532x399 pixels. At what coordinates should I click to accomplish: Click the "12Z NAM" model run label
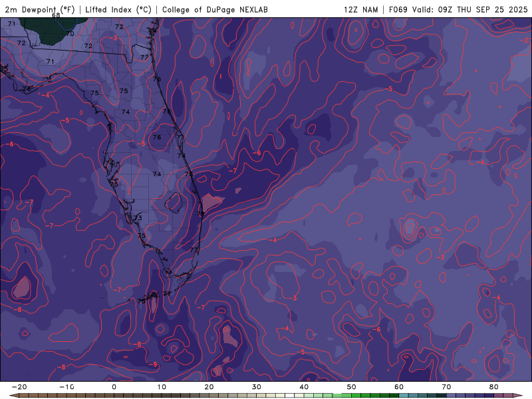pyautogui.click(x=360, y=9)
